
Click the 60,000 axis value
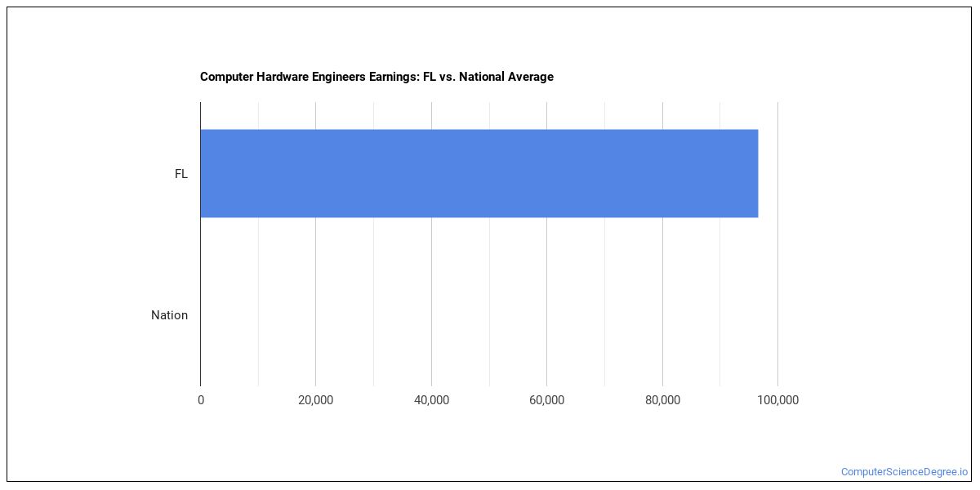point(547,400)
